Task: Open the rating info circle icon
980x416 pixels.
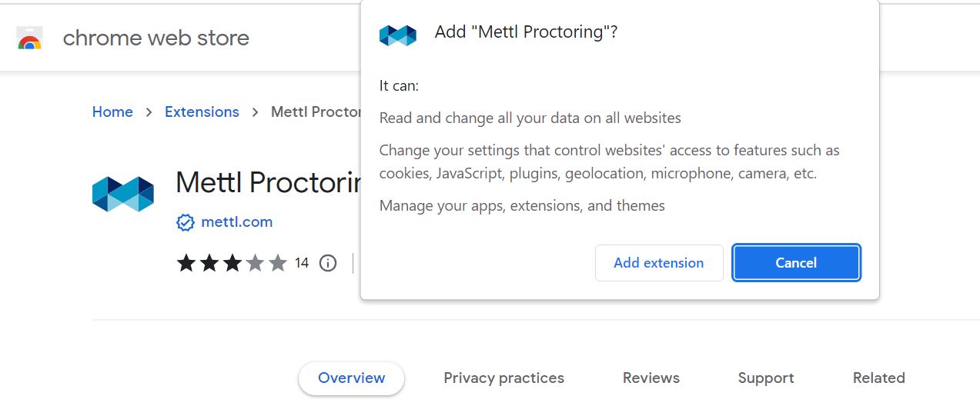Action: click(x=328, y=263)
